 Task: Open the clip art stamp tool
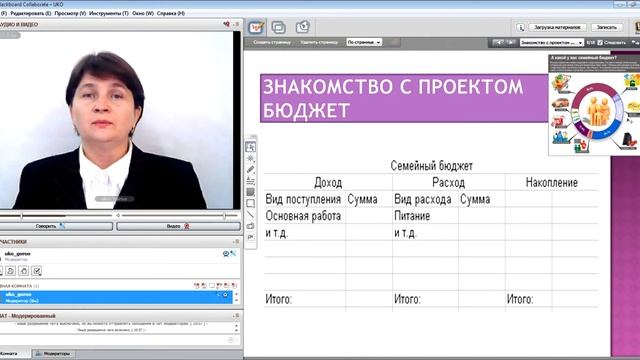(x=251, y=237)
